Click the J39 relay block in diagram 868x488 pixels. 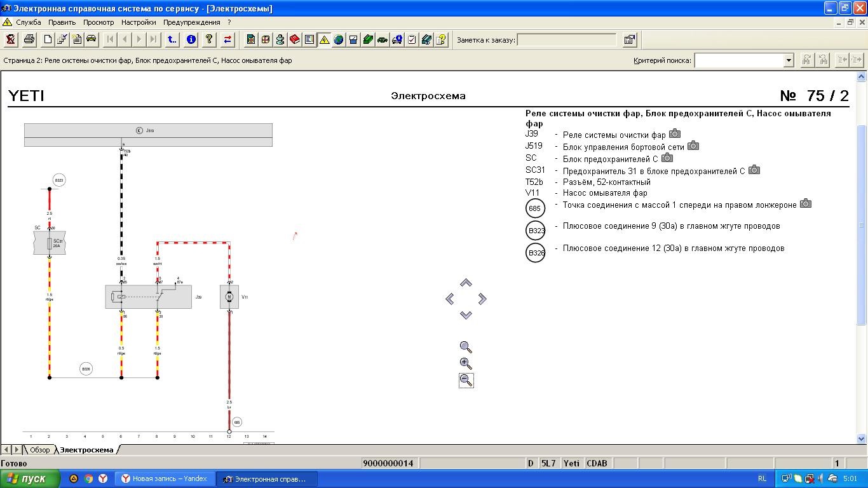coord(148,297)
